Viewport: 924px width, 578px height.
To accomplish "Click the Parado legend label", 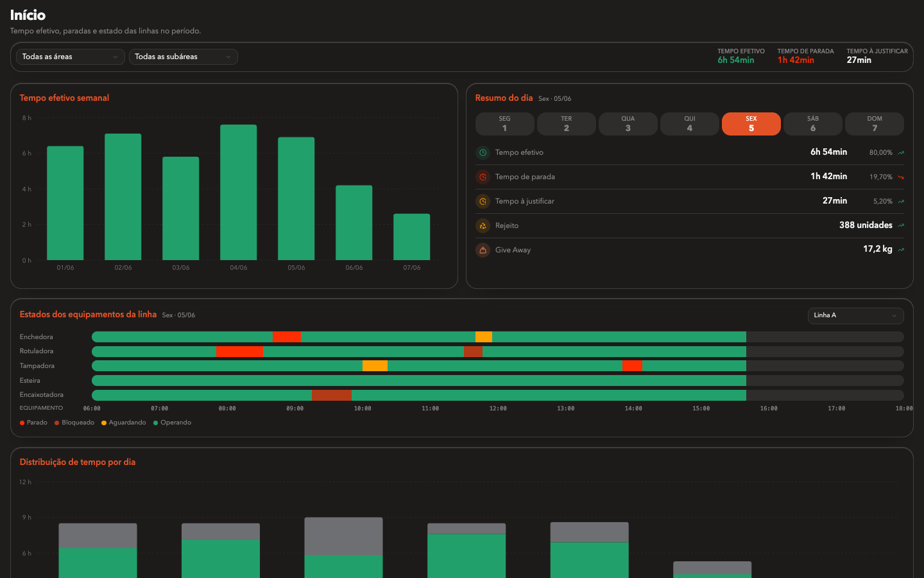I will (x=37, y=423).
